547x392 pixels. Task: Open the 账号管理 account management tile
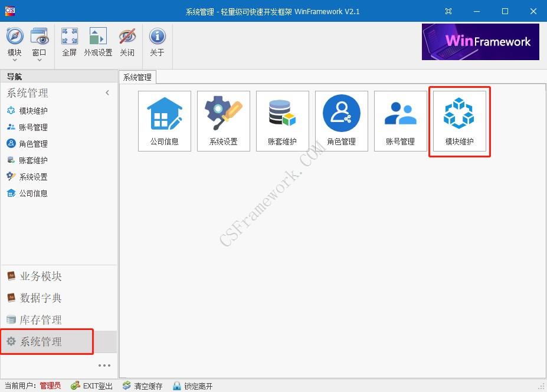tap(400, 120)
